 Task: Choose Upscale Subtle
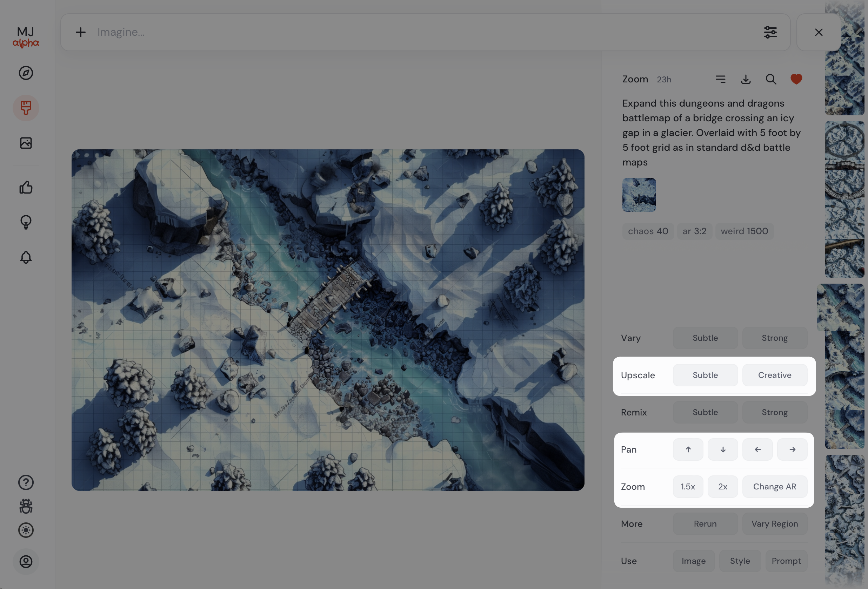pos(705,375)
